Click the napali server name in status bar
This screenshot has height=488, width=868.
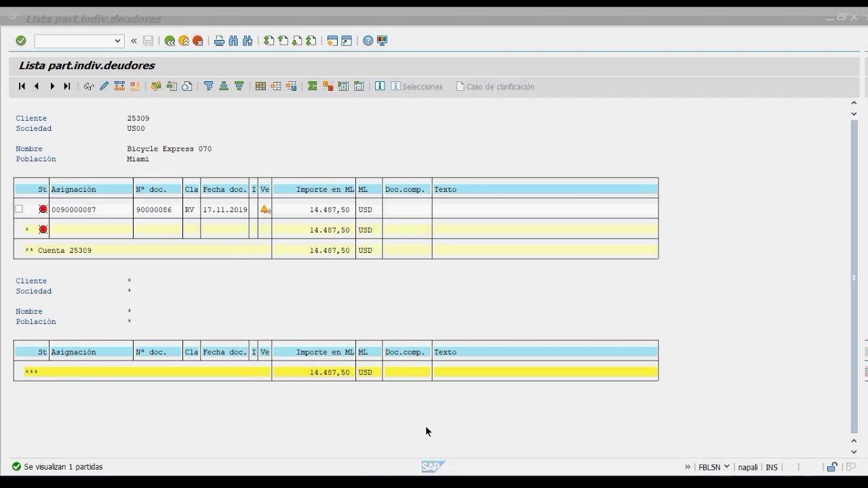coord(748,467)
